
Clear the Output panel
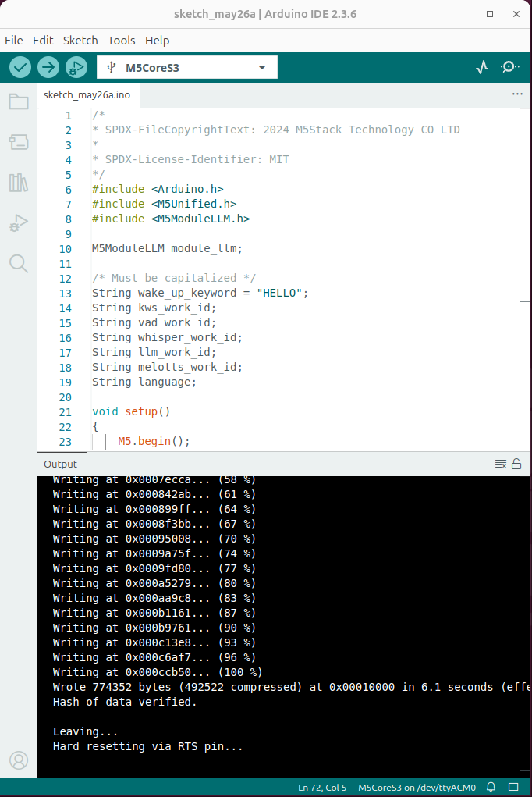pos(501,464)
